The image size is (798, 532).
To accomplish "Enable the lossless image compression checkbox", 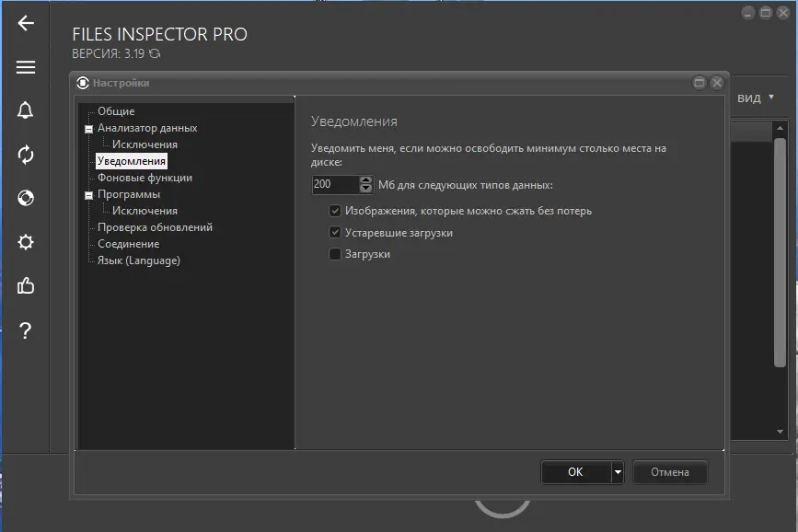I will (x=335, y=211).
